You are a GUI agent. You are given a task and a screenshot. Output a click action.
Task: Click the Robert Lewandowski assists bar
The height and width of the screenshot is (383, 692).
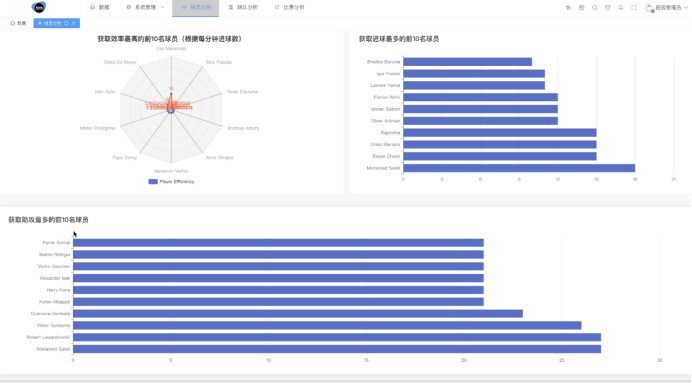(337, 338)
